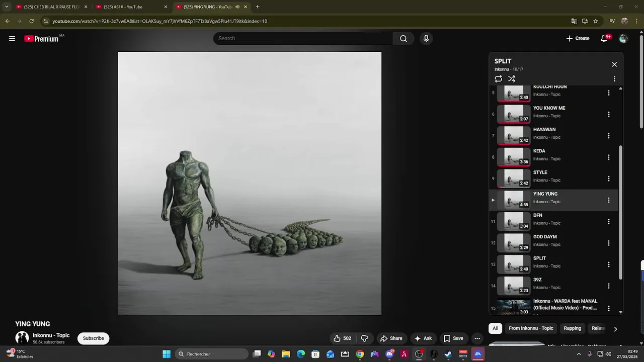Translate this page icon
This screenshot has width=644, height=362.
pyautogui.click(x=574, y=21)
